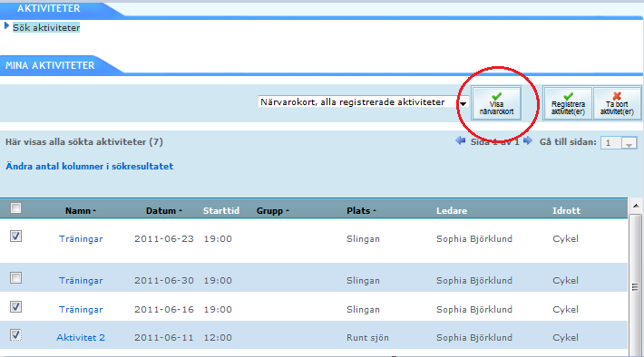644x357 pixels.
Task: Toggle the select-all checkbox in table header
Action: (x=15, y=208)
